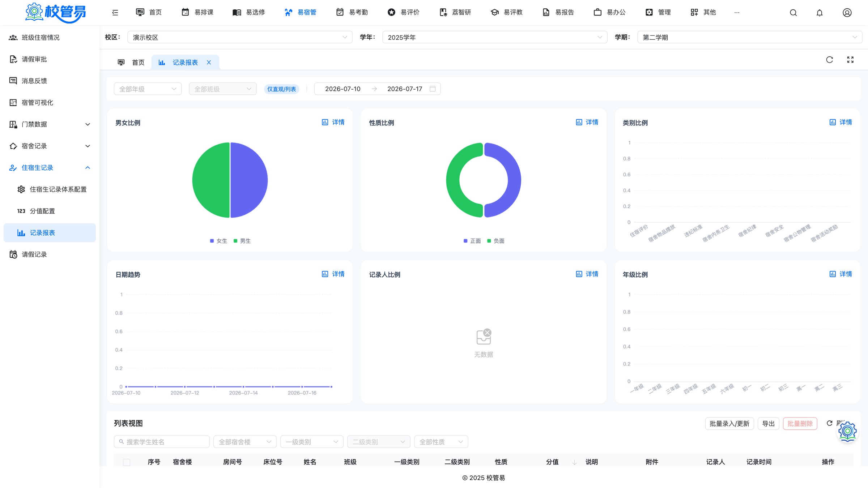Image resolution: width=868 pixels, height=488 pixels.
Task: Close the 记录报表 tab
Action: 209,63
